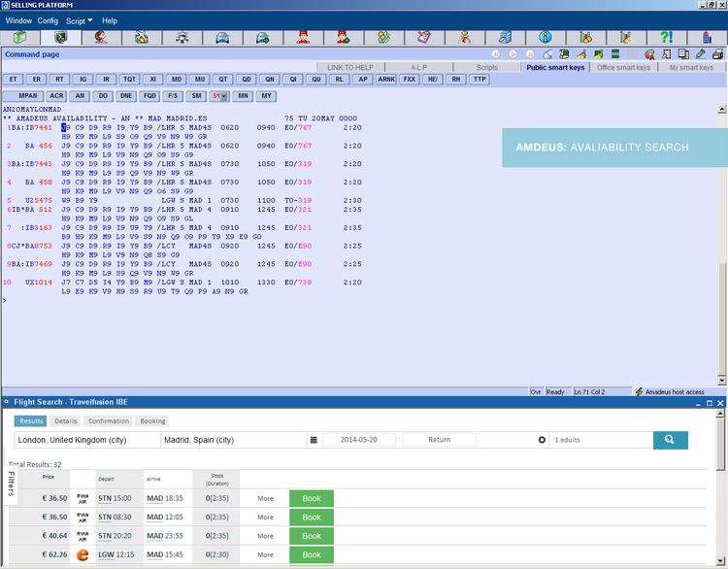The width and height of the screenshot is (728, 569).
Task: Toggle the Ovr overwrite indicator in status bar
Action: [536, 391]
